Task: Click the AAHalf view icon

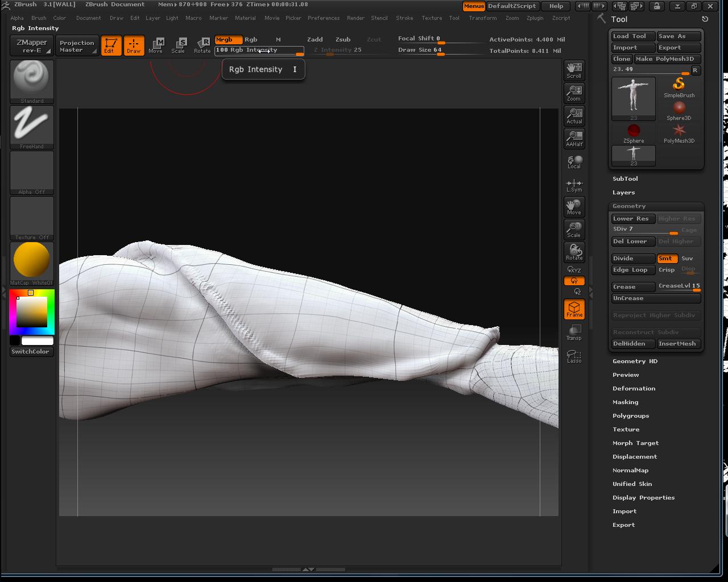Action: point(574,138)
